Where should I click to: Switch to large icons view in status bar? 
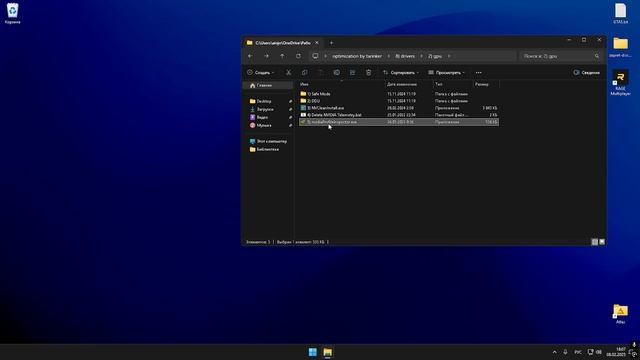coord(602,242)
